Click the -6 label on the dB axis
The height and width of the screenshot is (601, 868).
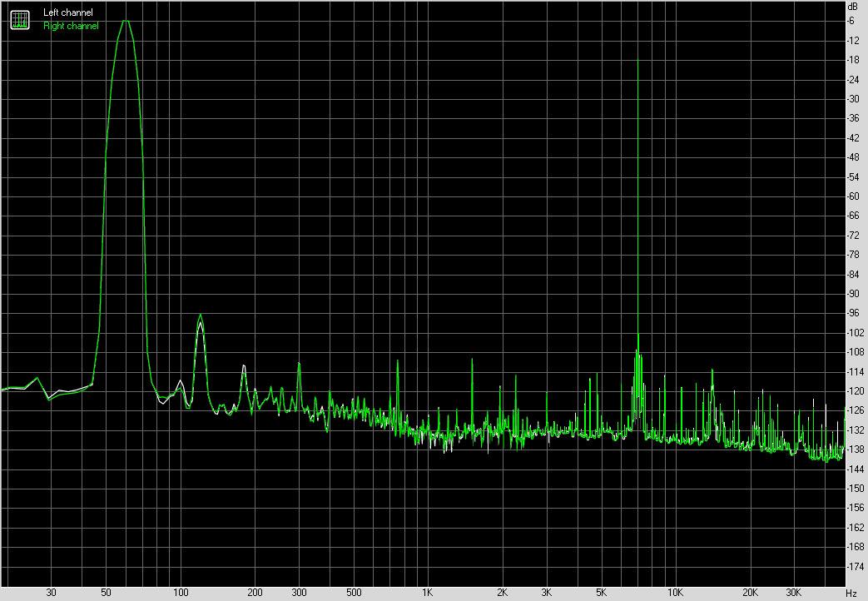coord(853,21)
